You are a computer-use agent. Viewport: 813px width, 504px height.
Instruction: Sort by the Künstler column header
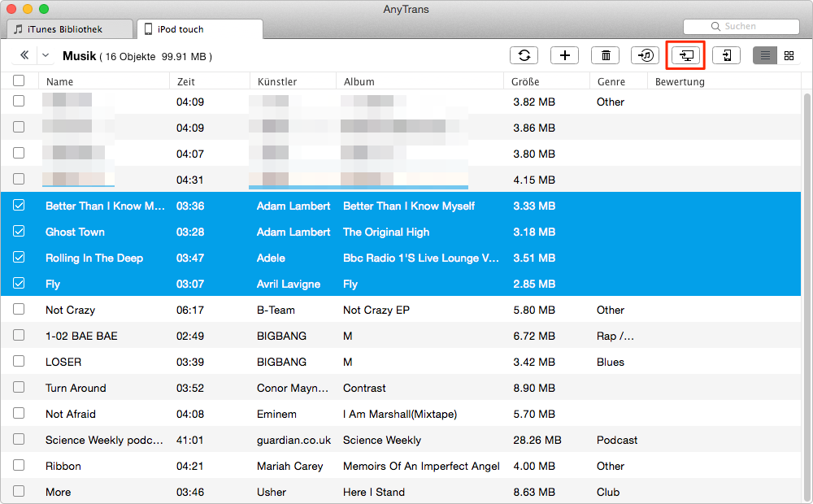click(293, 81)
